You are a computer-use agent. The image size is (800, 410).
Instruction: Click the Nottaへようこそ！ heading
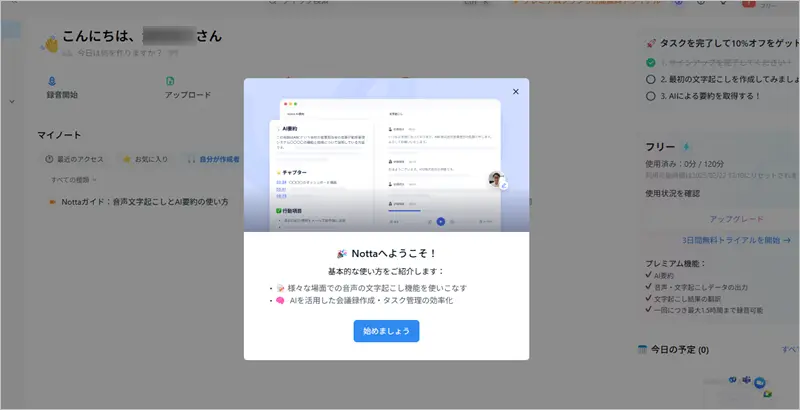[394, 253]
